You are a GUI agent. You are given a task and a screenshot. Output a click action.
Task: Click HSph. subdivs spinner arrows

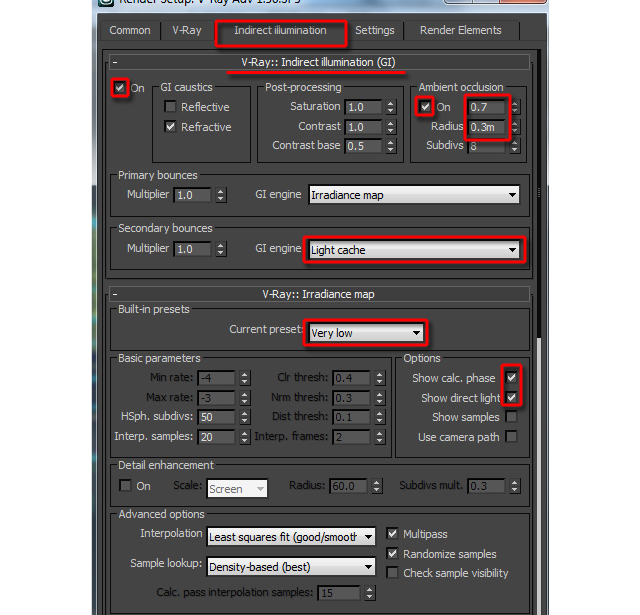coord(244,417)
